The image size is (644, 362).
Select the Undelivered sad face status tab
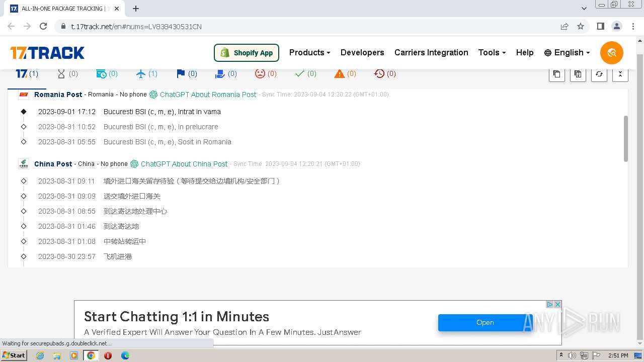(x=266, y=74)
